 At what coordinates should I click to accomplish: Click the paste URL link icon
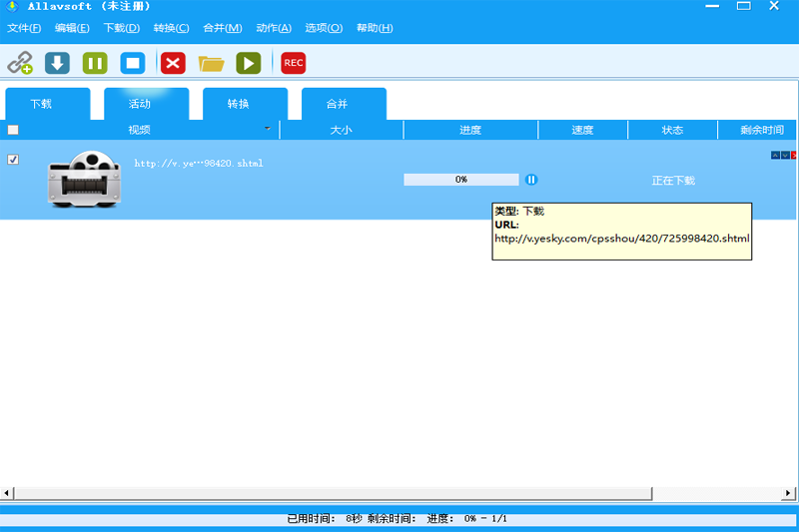coord(20,63)
